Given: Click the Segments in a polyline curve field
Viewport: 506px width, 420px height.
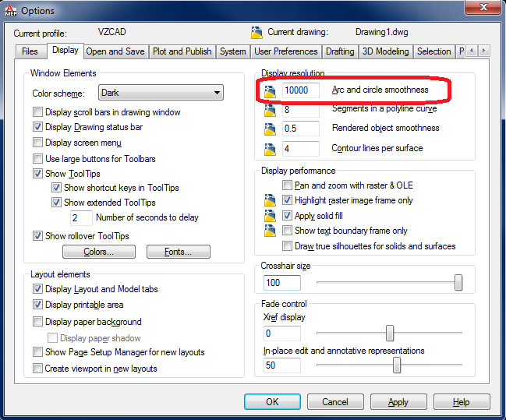Looking at the screenshot, I should [x=301, y=110].
